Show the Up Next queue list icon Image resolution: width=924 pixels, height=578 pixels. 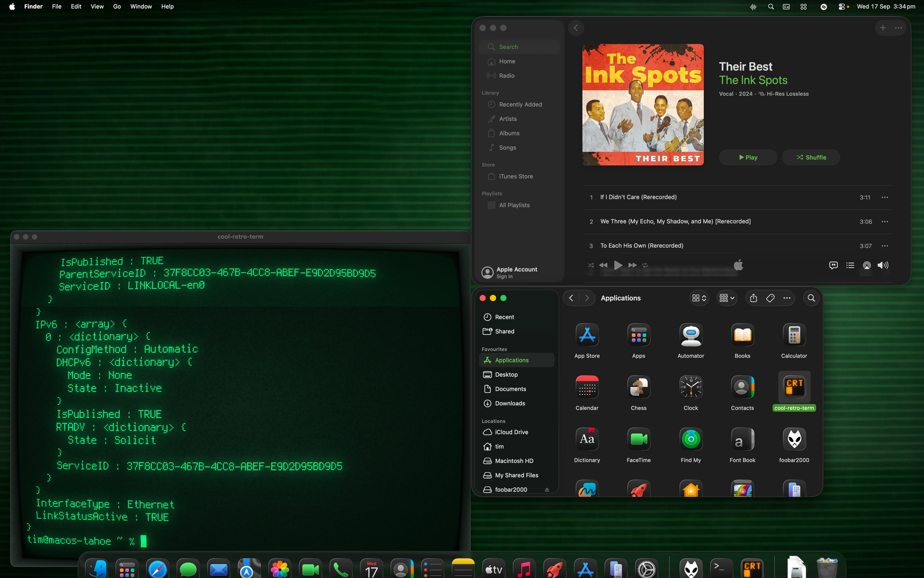click(850, 265)
